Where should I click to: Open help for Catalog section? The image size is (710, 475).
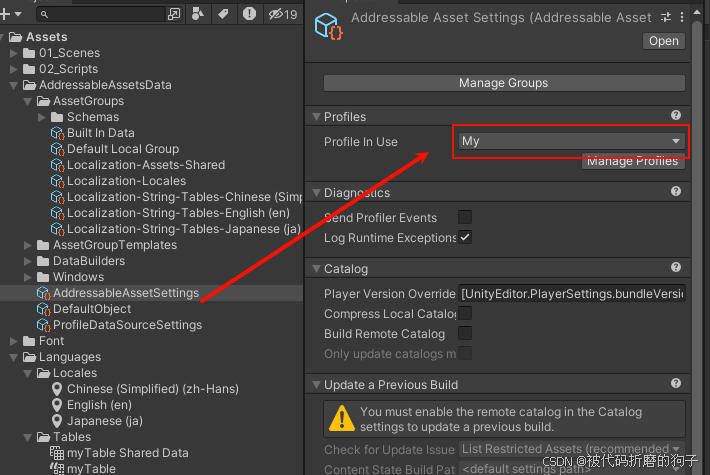[x=676, y=268]
